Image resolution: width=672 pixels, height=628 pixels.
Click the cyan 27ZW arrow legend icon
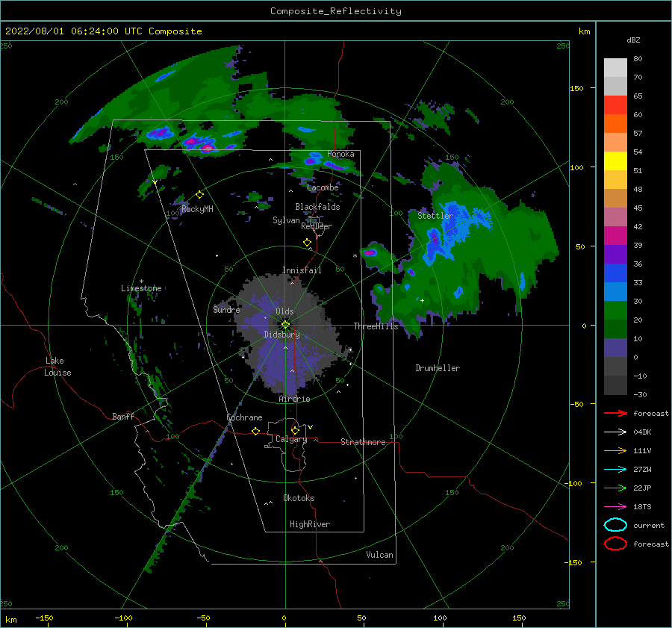(x=615, y=470)
